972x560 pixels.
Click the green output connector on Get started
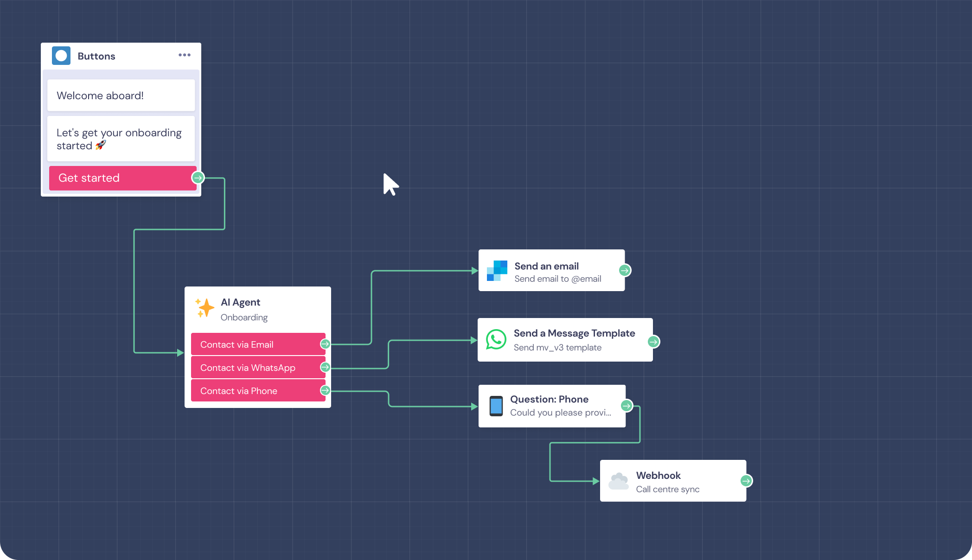click(198, 178)
